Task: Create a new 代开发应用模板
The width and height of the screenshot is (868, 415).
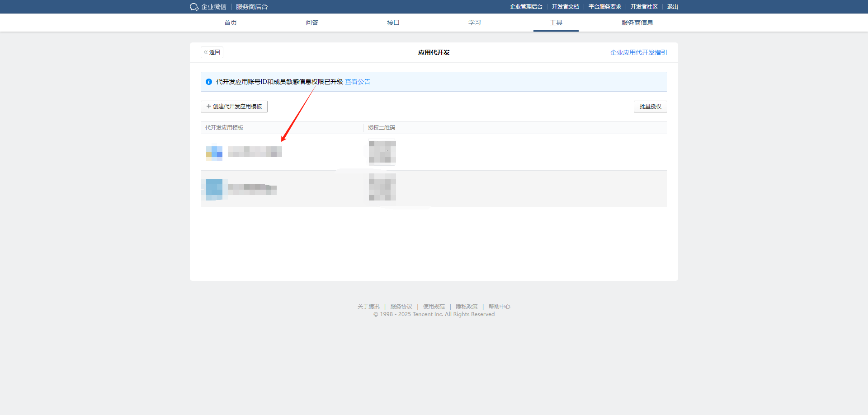Action: [x=234, y=107]
